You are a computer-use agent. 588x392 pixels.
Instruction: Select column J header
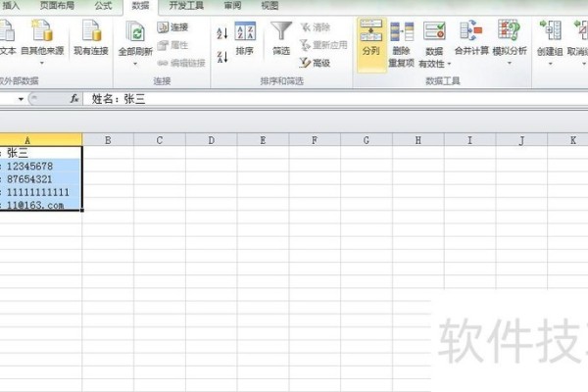click(521, 140)
